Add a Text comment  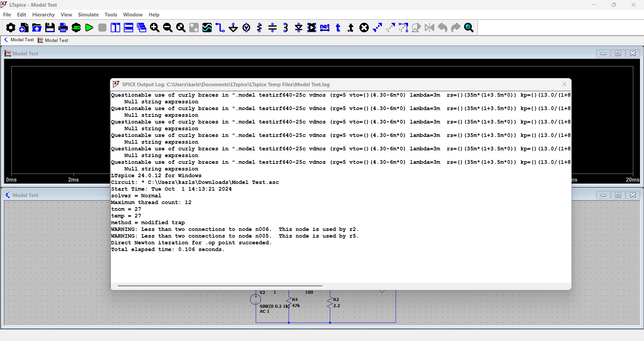point(338,28)
